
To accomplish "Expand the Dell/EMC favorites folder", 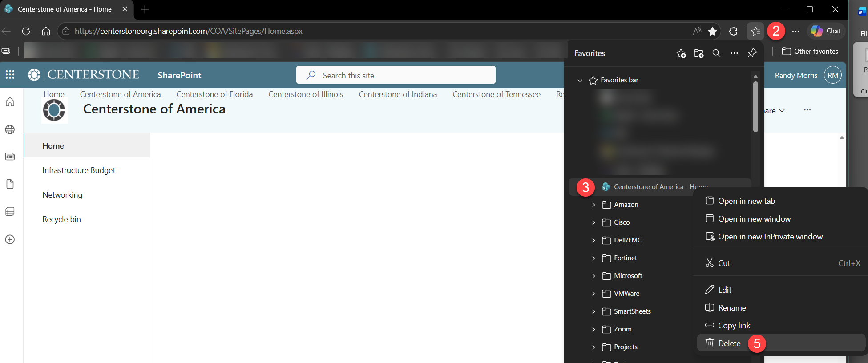I will pos(593,240).
